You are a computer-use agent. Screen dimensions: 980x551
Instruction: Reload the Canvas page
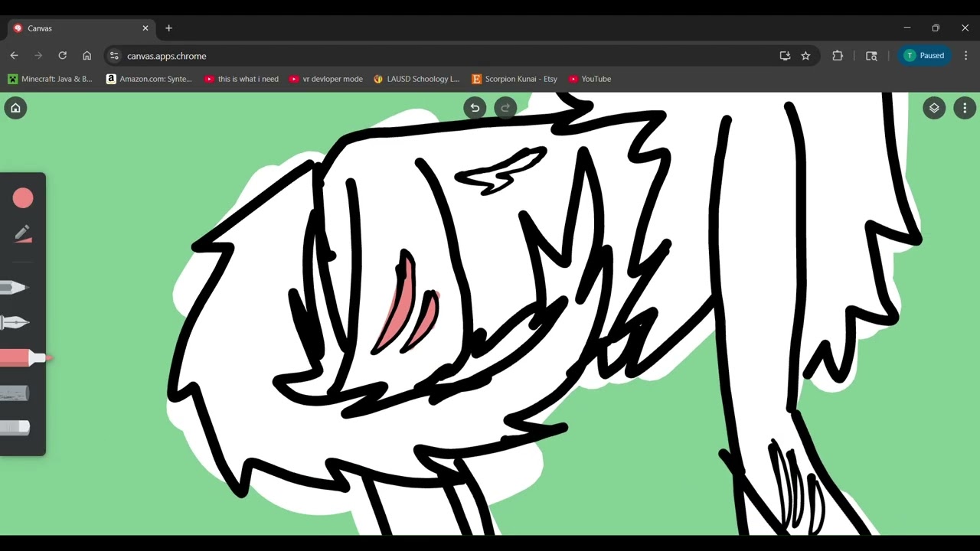(63, 56)
